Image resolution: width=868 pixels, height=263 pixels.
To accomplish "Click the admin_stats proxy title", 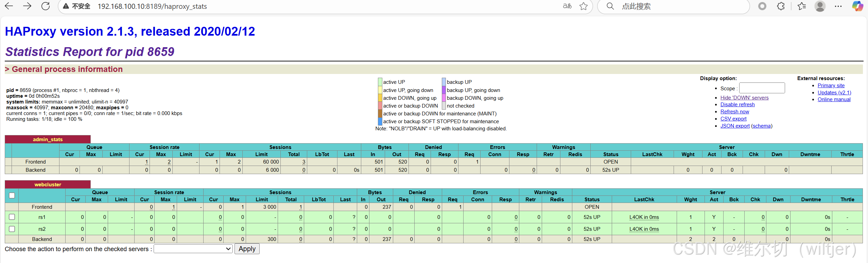I will (48, 139).
